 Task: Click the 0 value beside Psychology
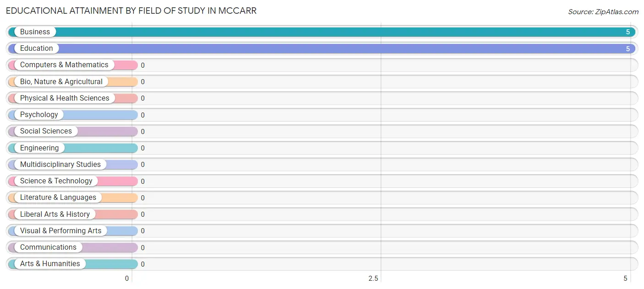click(x=142, y=115)
